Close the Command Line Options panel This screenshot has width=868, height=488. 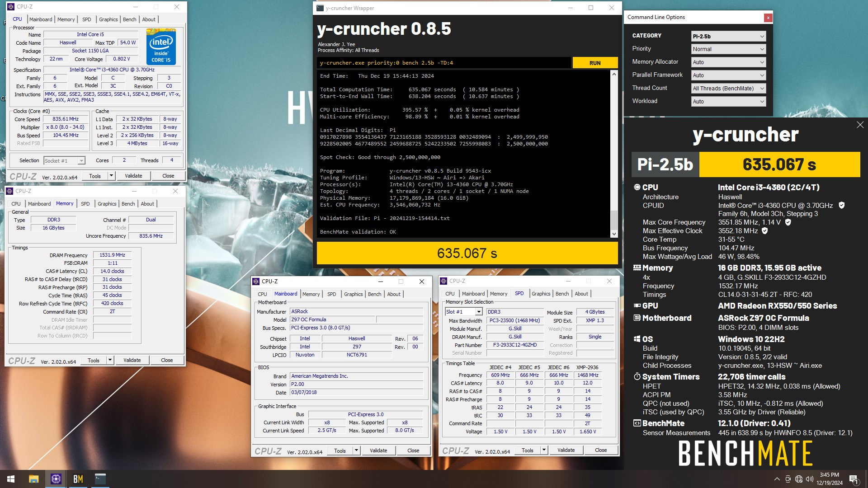pyautogui.click(x=768, y=18)
